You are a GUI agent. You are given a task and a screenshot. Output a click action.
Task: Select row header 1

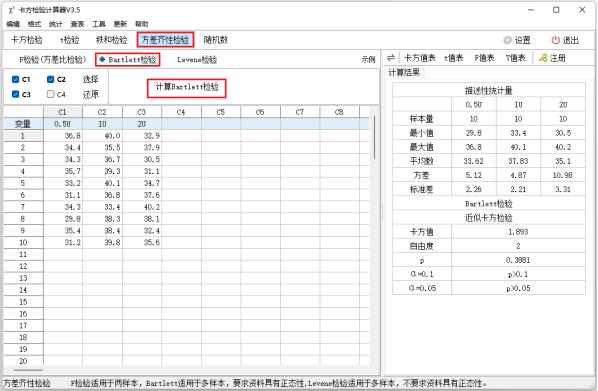tap(23, 136)
